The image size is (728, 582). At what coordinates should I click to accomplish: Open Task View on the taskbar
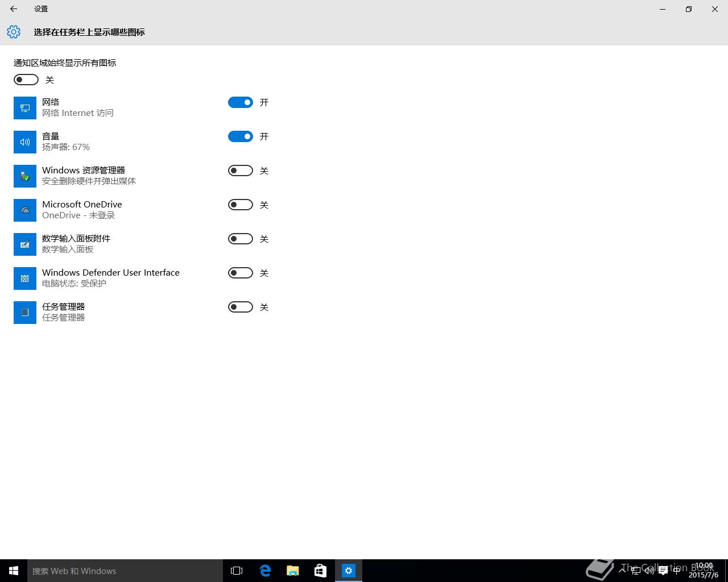[x=237, y=571]
